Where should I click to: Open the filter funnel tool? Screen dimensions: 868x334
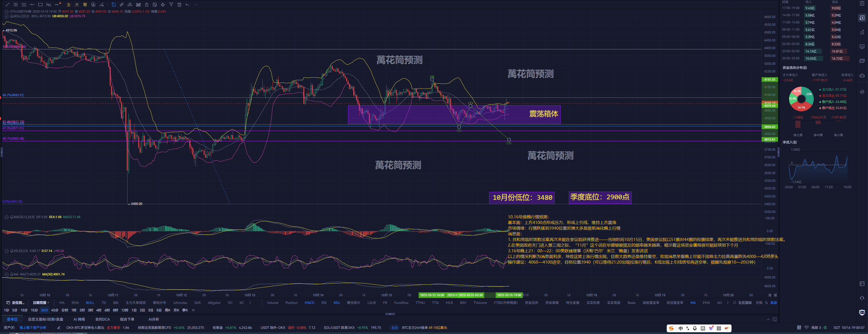(171, 5)
